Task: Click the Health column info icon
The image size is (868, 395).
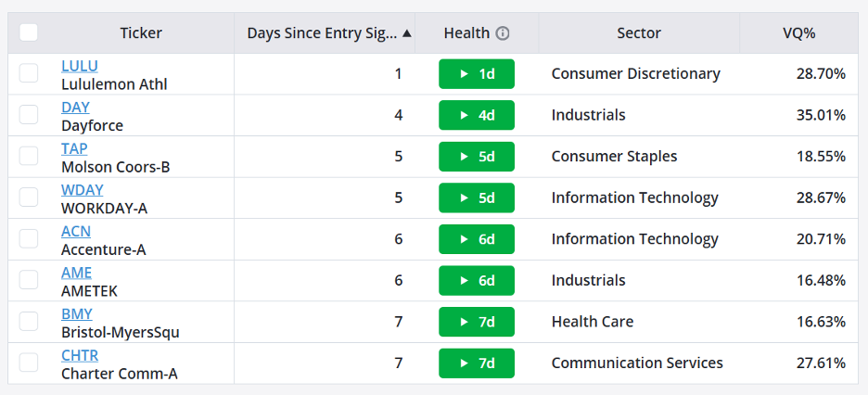Action: click(502, 33)
